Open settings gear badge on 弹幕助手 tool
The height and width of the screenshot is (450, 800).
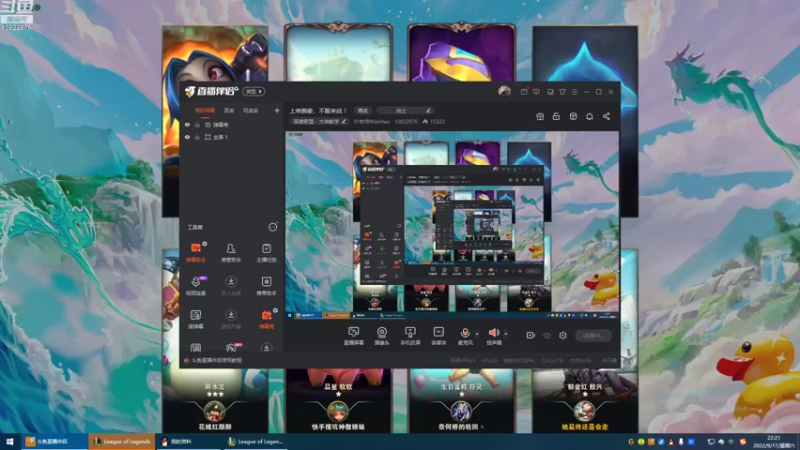pyautogui.click(x=205, y=244)
